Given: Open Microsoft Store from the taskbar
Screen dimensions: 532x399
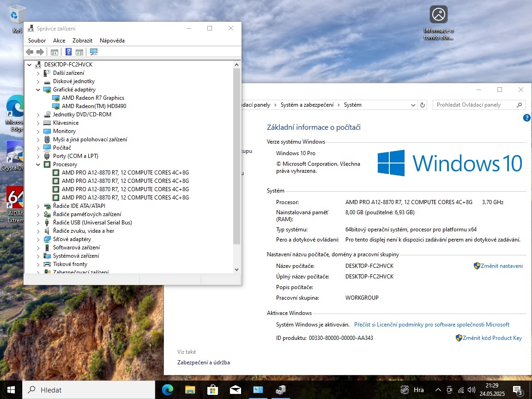Looking at the screenshot, I should tap(213, 390).
